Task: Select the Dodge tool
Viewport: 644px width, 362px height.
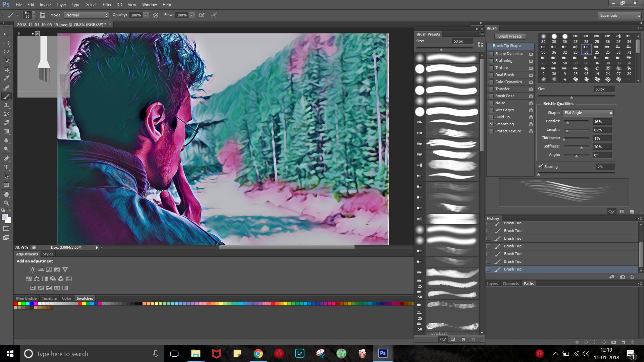Action: coord(6,149)
